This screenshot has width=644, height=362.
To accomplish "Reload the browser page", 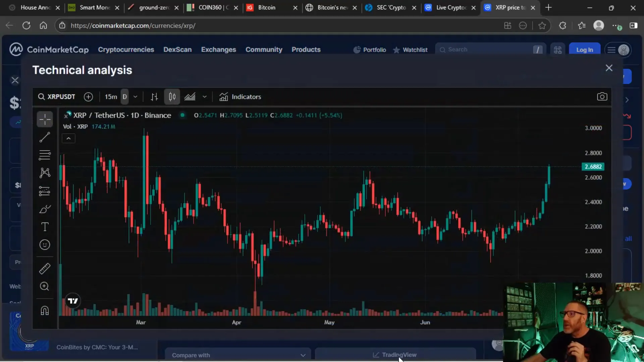I will tap(26, 25).
